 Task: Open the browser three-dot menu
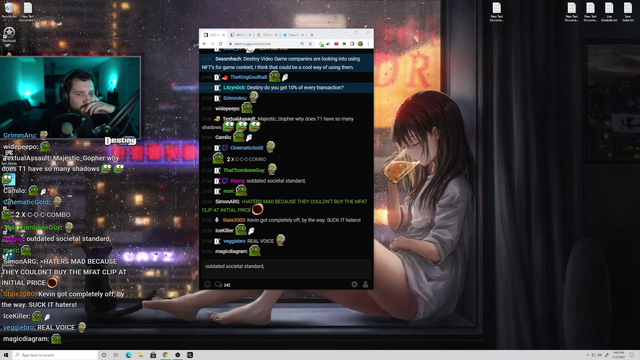tap(368, 44)
